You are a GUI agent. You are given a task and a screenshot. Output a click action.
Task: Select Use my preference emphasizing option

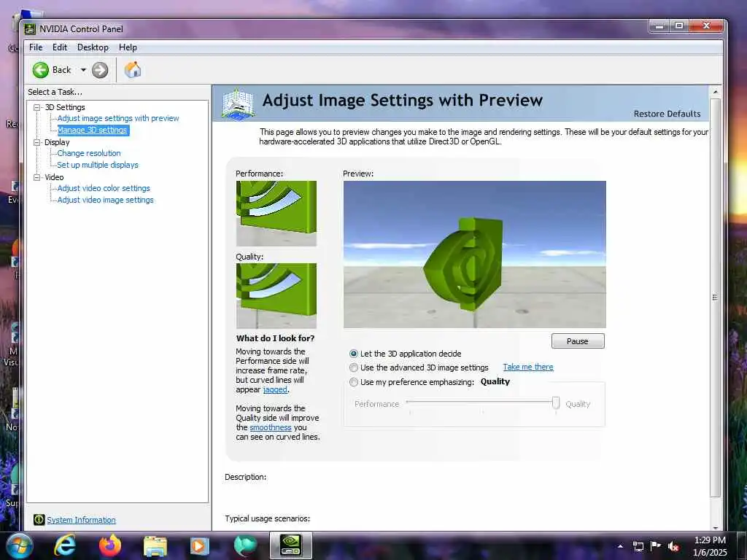tap(354, 382)
